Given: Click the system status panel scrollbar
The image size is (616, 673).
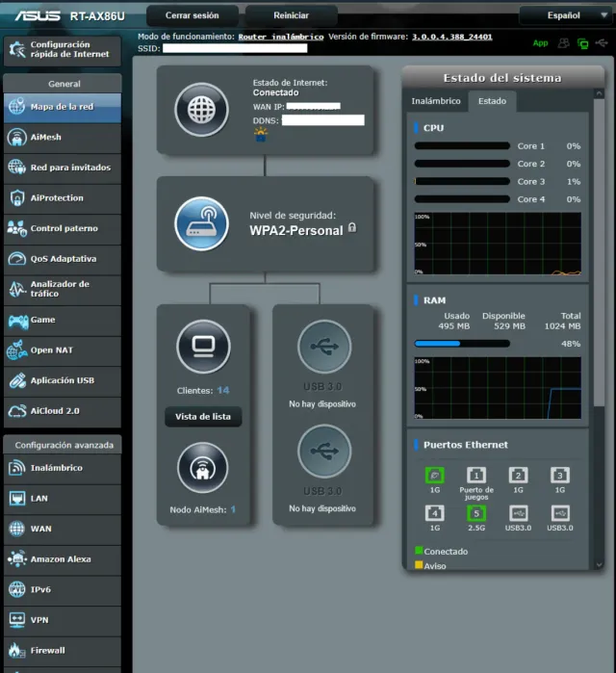Looking at the screenshot, I should click(x=600, y=251).
